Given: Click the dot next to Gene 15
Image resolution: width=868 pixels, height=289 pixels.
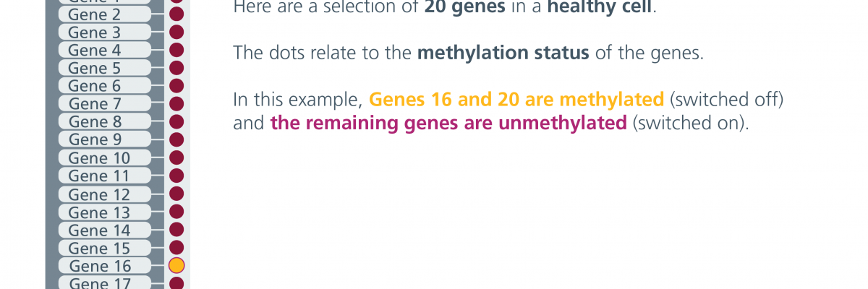Looking at the screenshot, I should point(176,248).
